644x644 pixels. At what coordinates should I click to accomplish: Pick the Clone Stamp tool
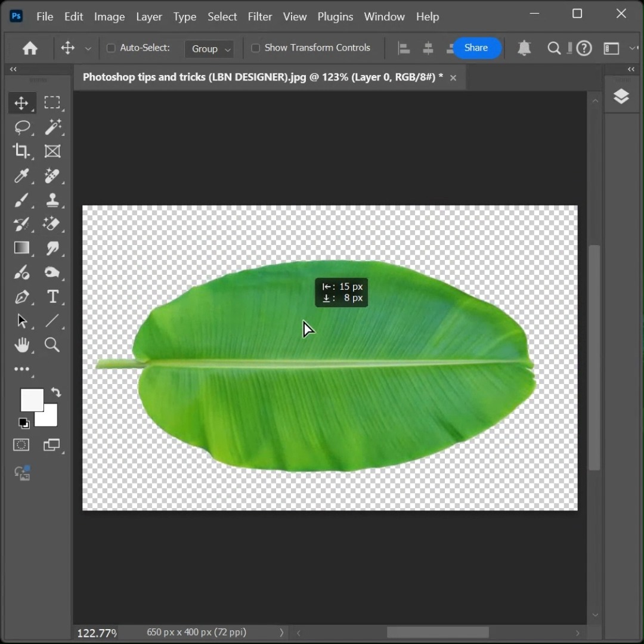[x=52, y=200]
